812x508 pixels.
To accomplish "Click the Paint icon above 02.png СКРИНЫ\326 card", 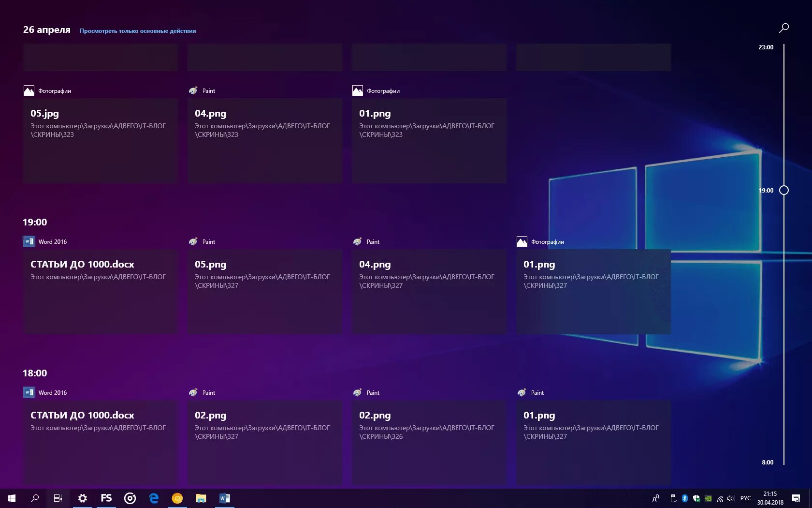I will click(358, 392).
